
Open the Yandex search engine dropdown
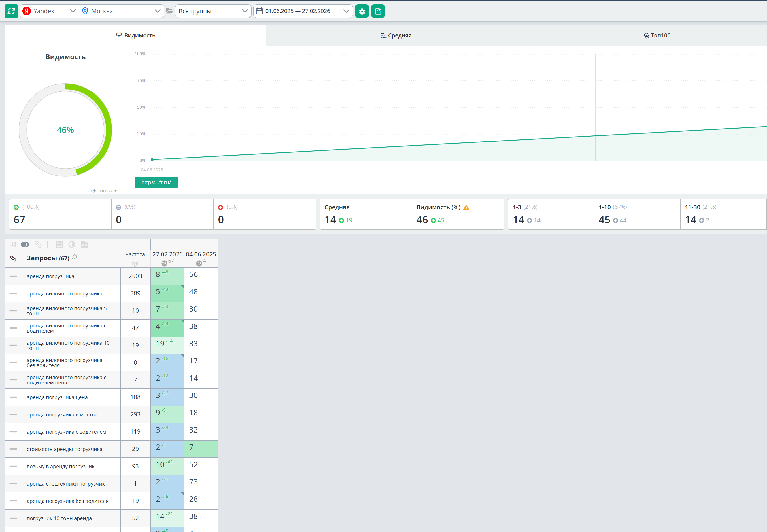pyautogui.click(x=49, y=11)
